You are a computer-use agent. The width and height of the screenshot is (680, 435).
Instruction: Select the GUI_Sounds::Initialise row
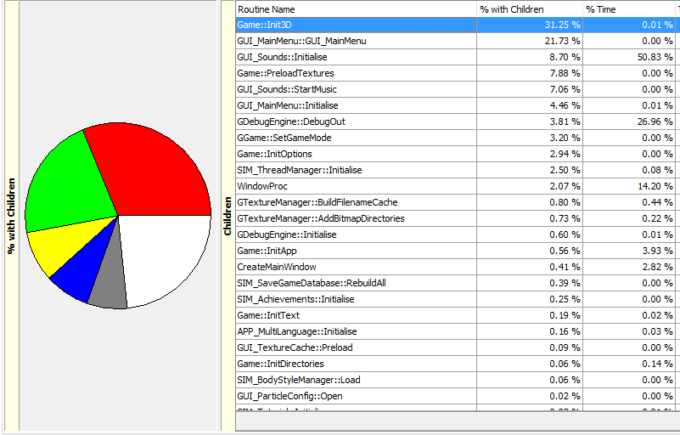(x=458, y=57)
